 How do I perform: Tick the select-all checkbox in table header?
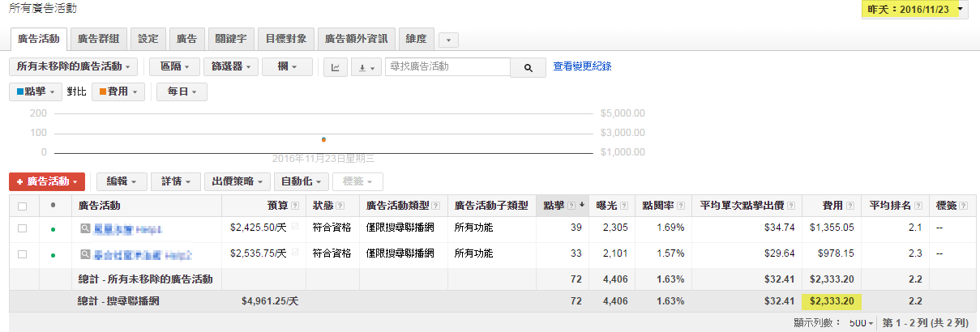click(23, 206)
